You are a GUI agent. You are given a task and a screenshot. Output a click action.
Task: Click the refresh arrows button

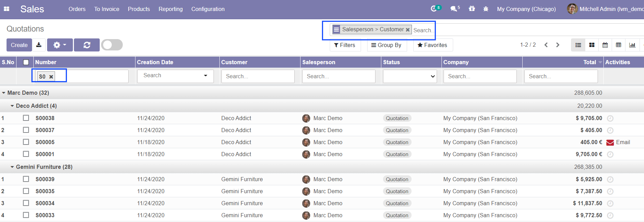(87, 45)
